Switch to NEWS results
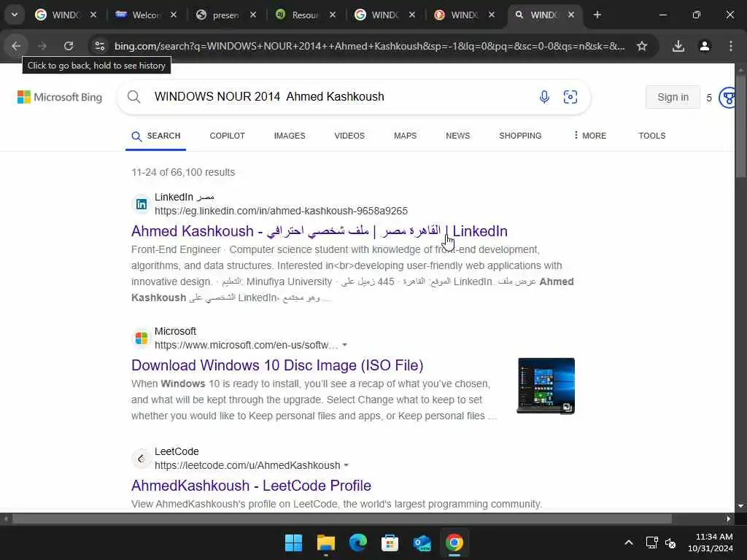The width and height of the screenshot is (747, 560). [x=458, y=136]
